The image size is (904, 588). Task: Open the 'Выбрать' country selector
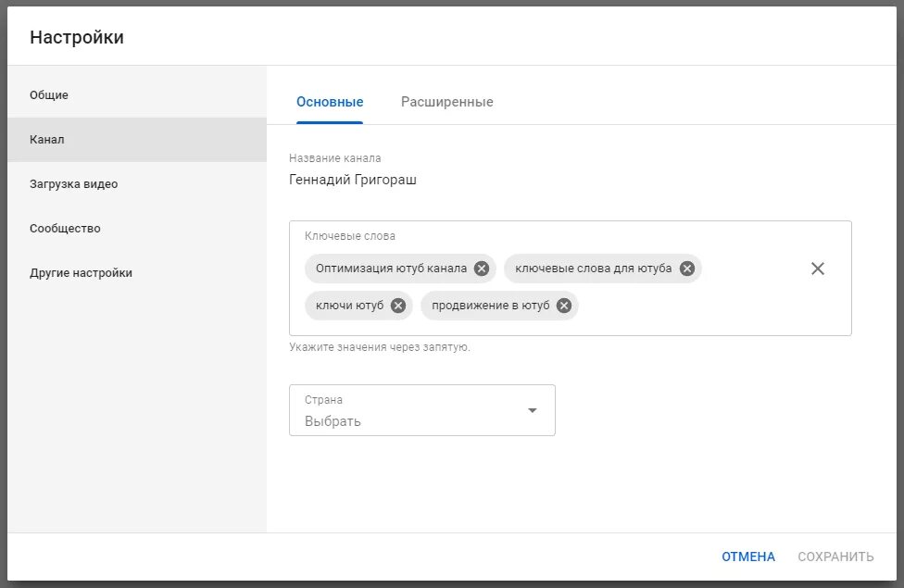[x=422, y=410]
